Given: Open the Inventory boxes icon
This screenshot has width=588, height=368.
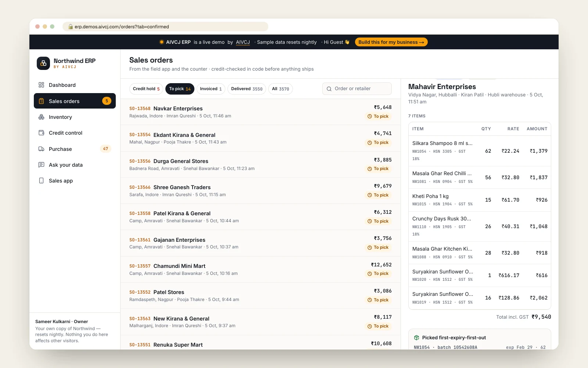Looking at the screenshot, I should [x=41, y=117].
